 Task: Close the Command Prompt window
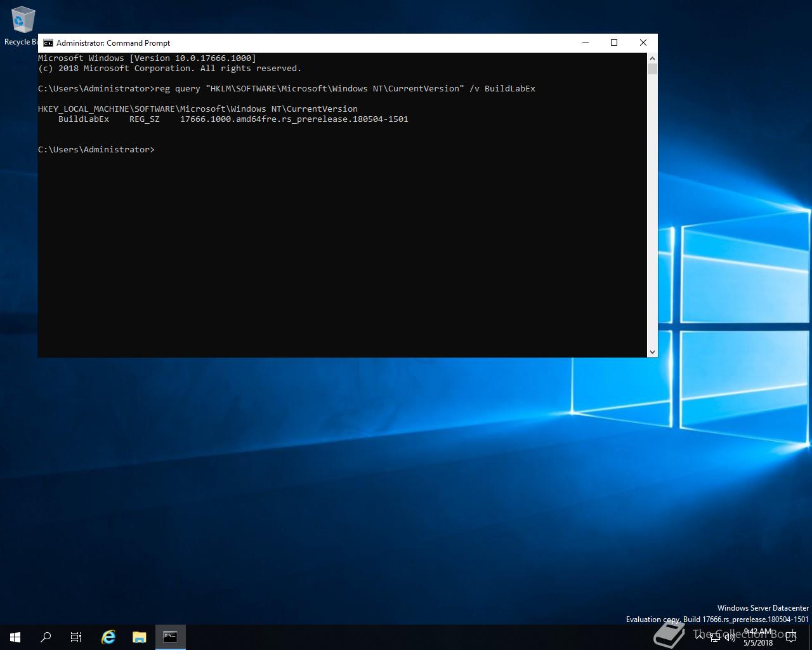coord(643,43)
